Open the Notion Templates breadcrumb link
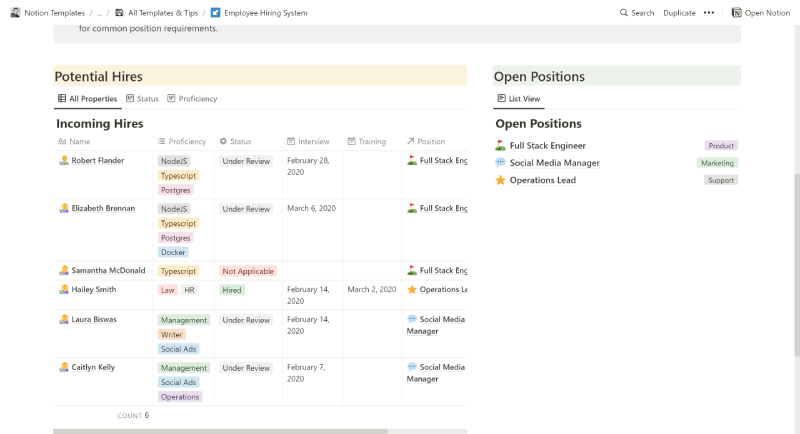This screenshot has height=434, width=800. coord(48,13)
